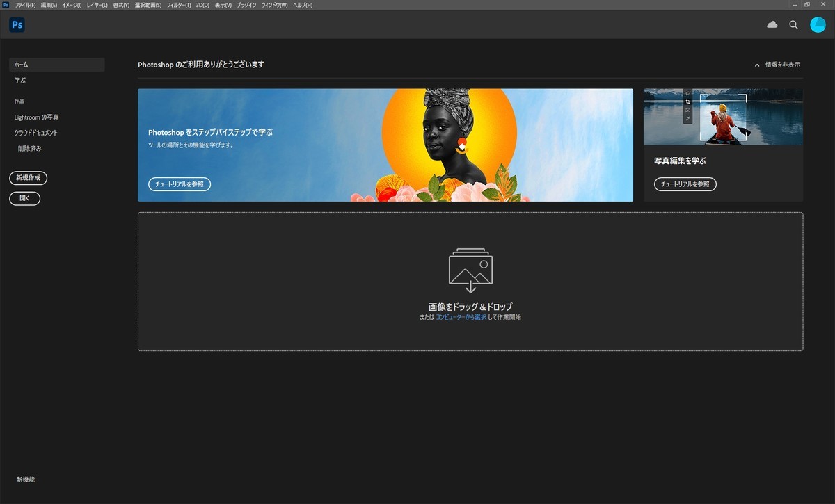Screen dimensions: 835x504
Task: Open 新機能 at sidebar bottom
Action: point(26,480)
